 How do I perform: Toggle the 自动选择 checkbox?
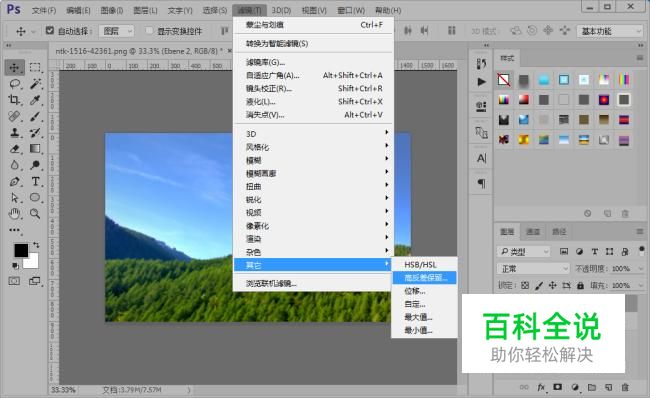(x=50, y=30)
